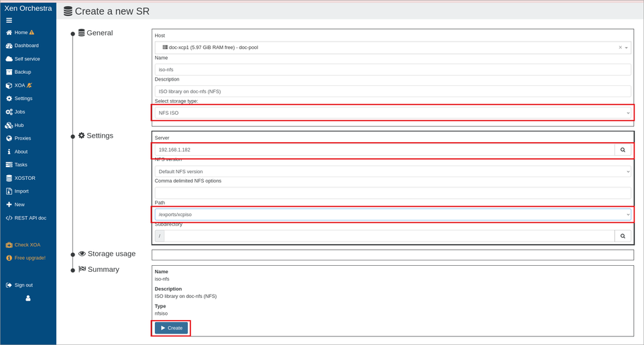The width and height of the screenshot is (644, 345).
Task: Click the Create a new SR heading
Action: pyautogui.click(x=107, y=11)
